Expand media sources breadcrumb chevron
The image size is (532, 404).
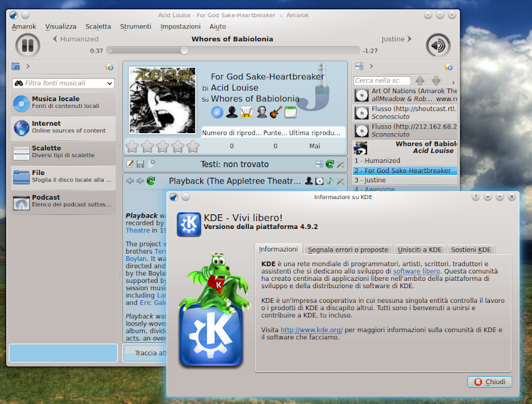point(28,66)
